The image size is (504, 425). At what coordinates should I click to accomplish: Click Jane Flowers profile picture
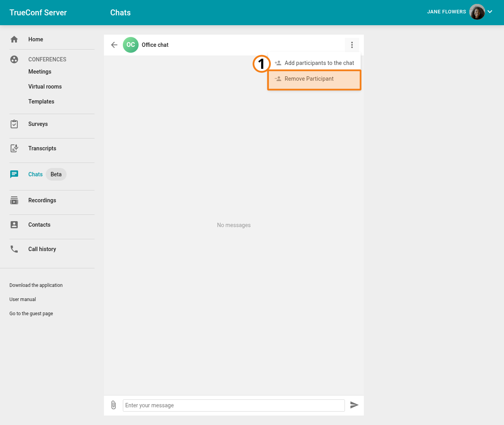[477, 12]
